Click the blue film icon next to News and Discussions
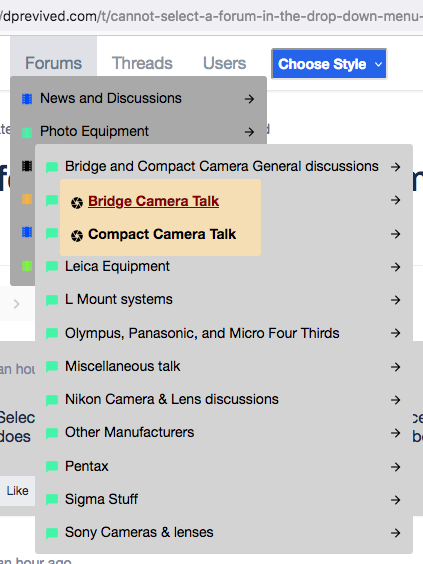Image resolution: width=423 pixels, height=564 pixels. point(27,99)
